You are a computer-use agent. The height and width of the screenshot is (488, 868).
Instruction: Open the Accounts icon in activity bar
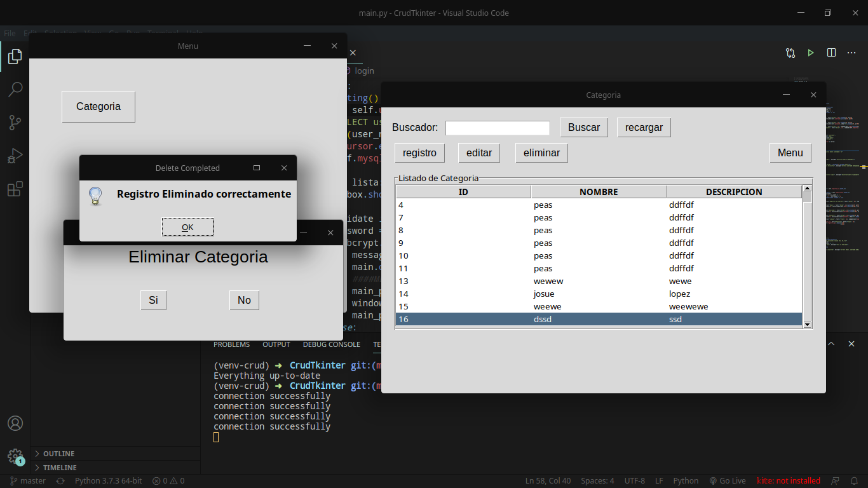[15, 423]
